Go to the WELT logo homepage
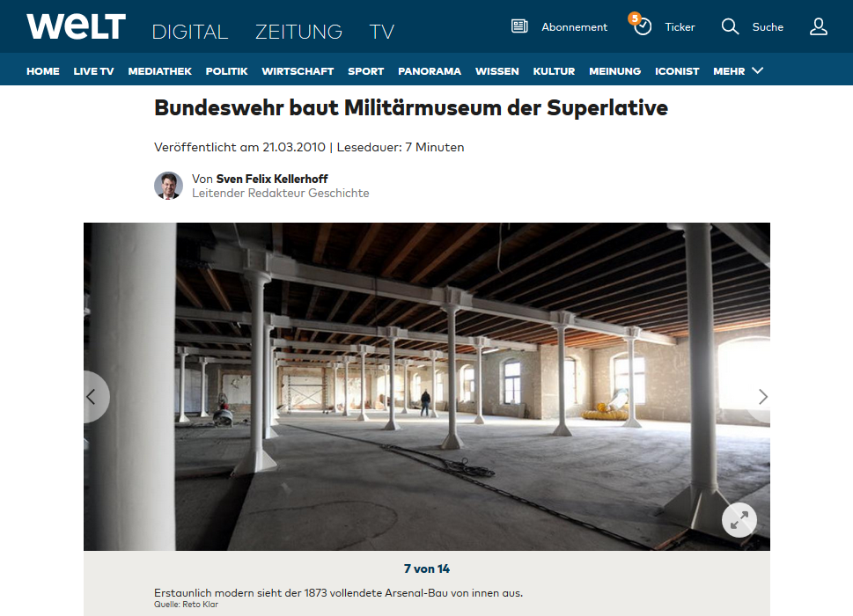Screen dimensions: 853x616 [x=77, y=26]
